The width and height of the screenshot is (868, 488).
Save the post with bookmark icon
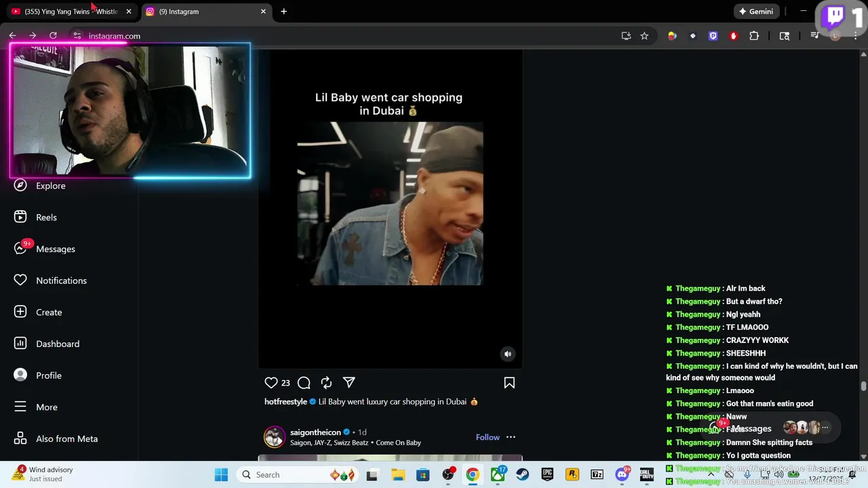tap(509, 382)
